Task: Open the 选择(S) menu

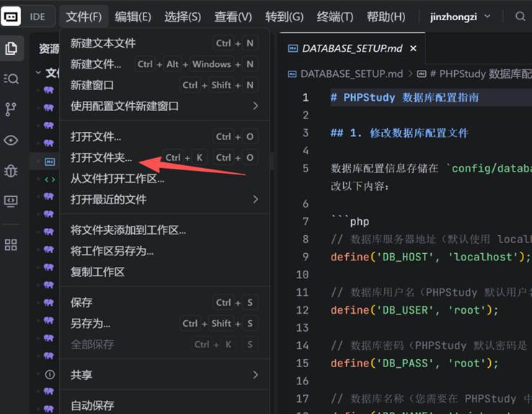Action: (182, 17)
